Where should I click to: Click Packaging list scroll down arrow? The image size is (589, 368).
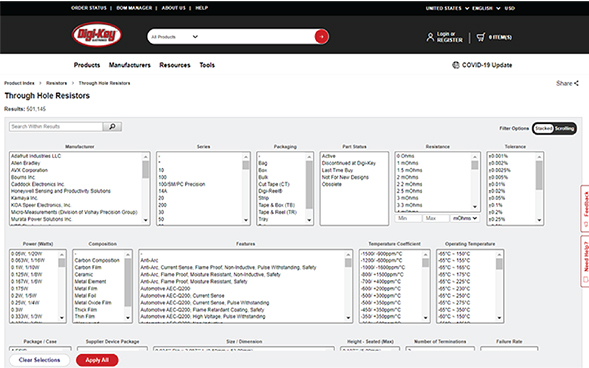[x=309, y=220]
